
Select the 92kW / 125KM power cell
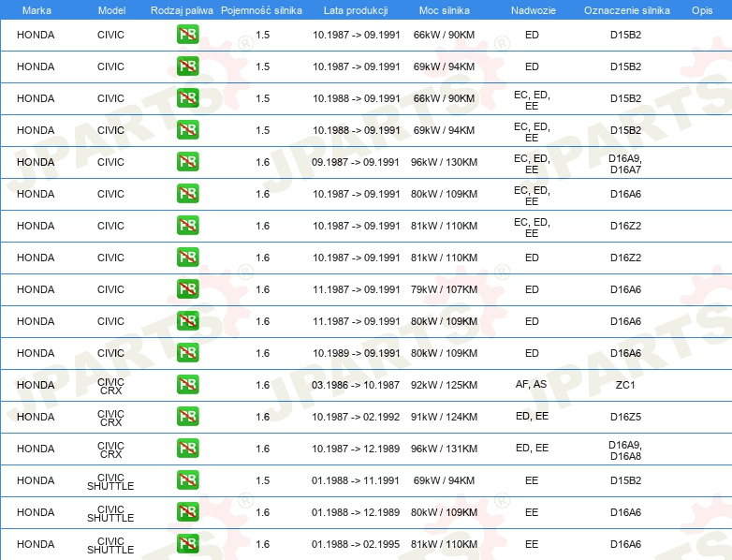click(x=444, y=385)
